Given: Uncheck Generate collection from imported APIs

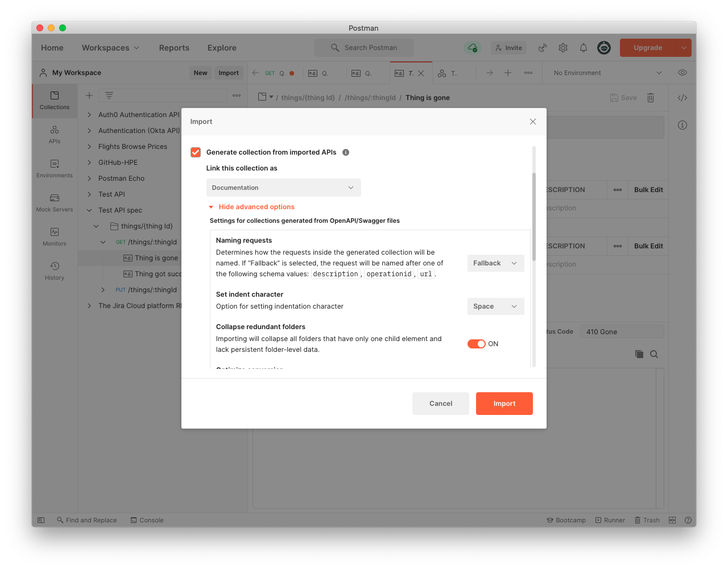Looking at the screenshot, I should [x=196, y=152].
